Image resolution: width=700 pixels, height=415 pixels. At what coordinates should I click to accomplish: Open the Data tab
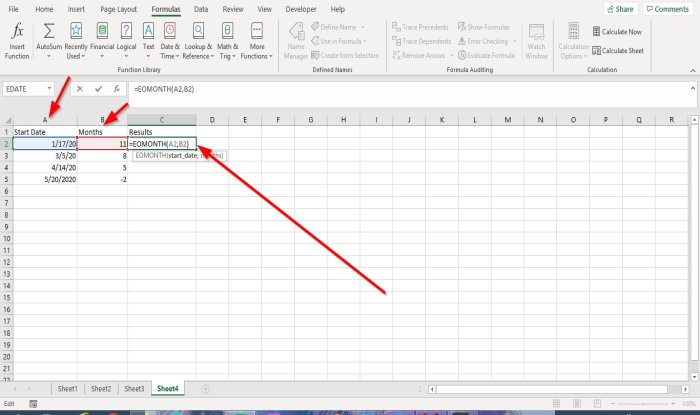(x=201, y=9)
